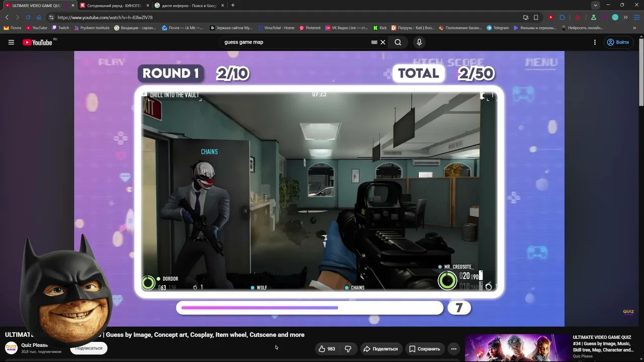644x362 pixels.
Task: Open the Pinterest bookmark
Action: (310, 28)
